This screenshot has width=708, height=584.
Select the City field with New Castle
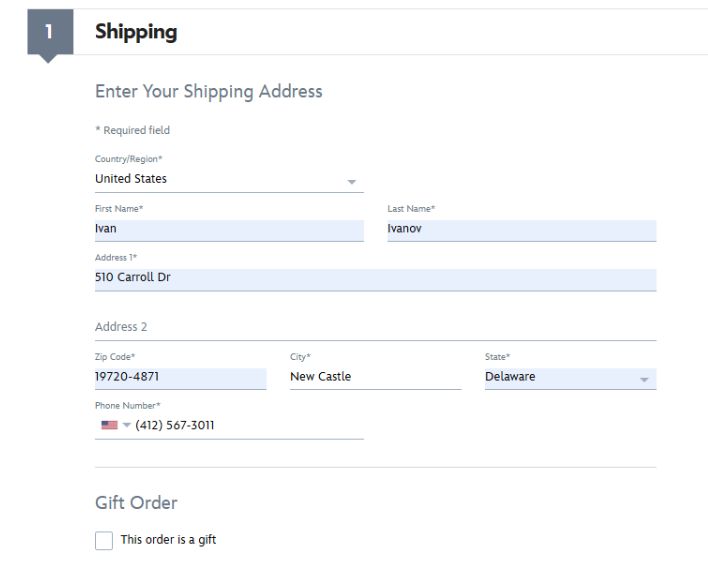coord(375,377)
